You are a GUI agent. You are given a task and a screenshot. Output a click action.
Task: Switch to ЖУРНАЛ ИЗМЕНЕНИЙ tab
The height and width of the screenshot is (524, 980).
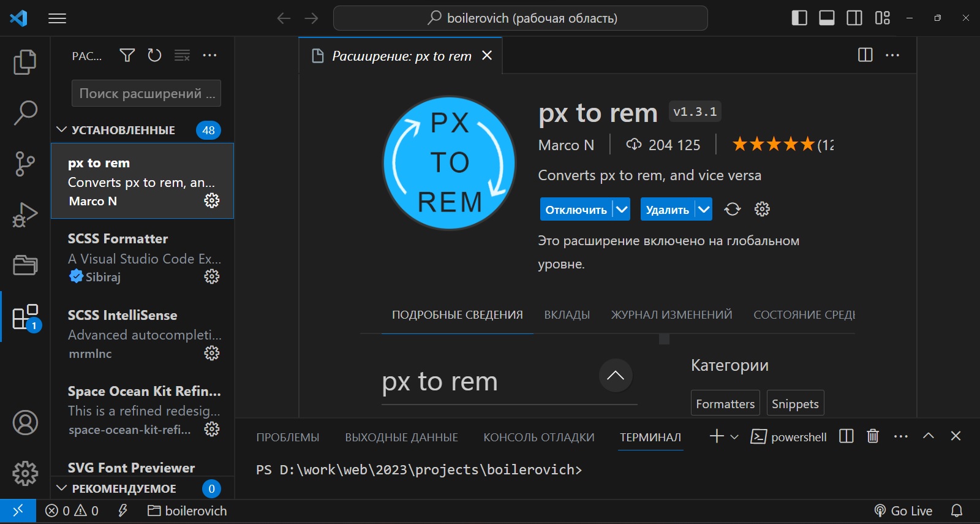(x=671, y=315)
